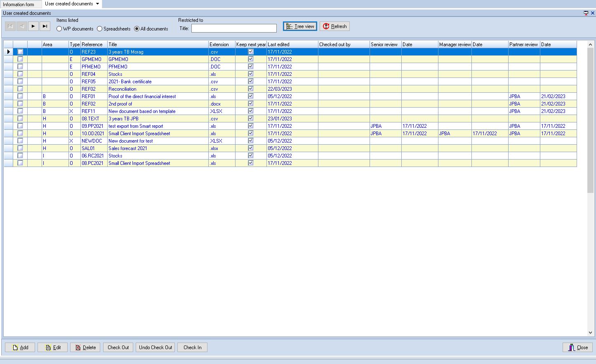Screen dimensions: 596x364
Task: Click the Add document button
Action: [x=20, y=348]
